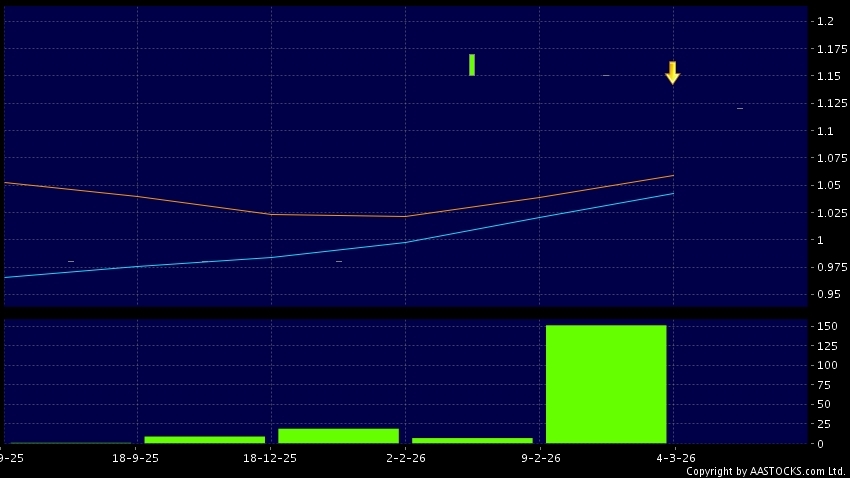Click the volume bar starting at the 18-12-25 gridline

[x=338, y=435]
